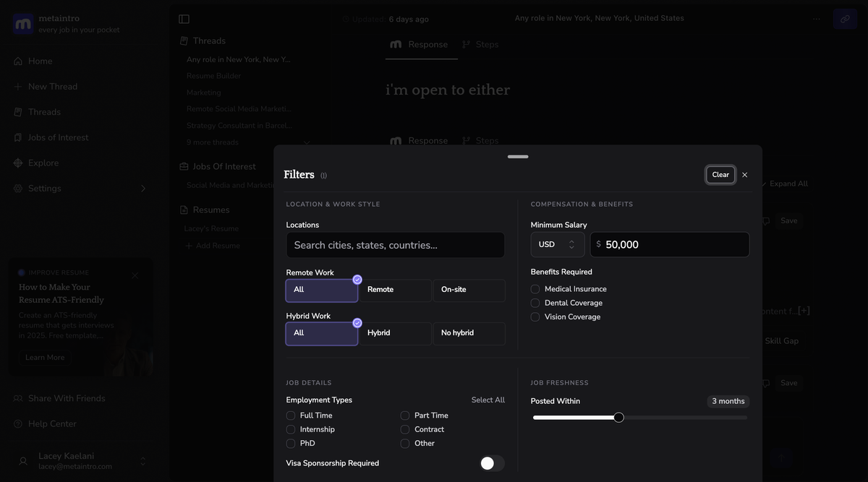Viewport: 868px width, 482px height.
Task: Open the USD currency dropdown
Action: tap(557, 245)
